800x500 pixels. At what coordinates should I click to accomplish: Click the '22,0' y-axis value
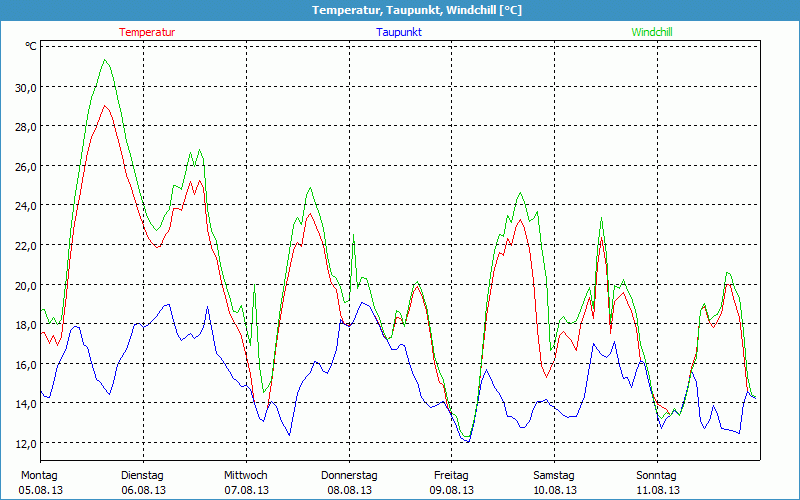coord(26,245)
